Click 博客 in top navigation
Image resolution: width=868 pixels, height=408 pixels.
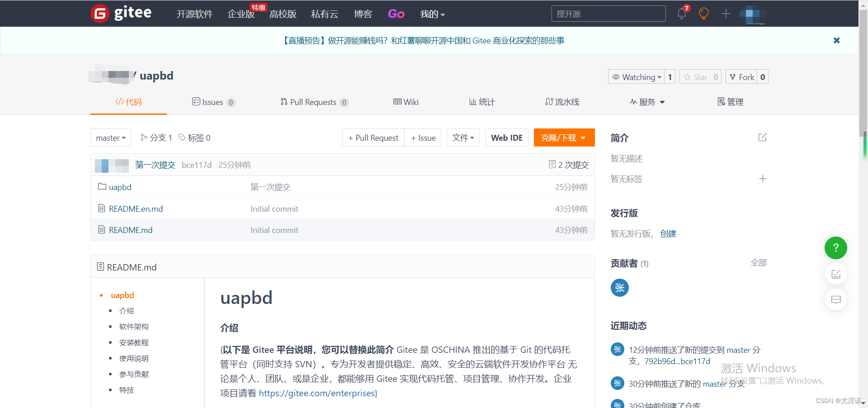click(x=363, y=14)
